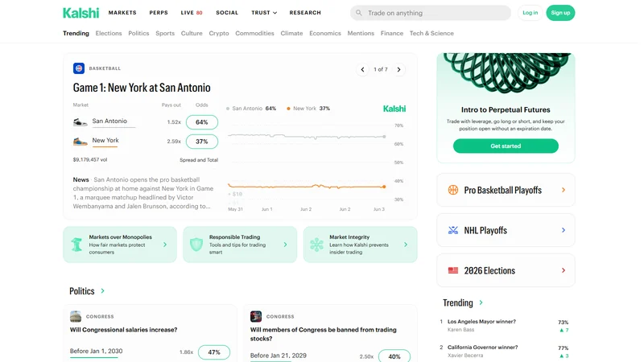Screen dimensions: 644x362
Task: Open Pro Basketball Playoffs via its chevron
Action: click(563, 190)
